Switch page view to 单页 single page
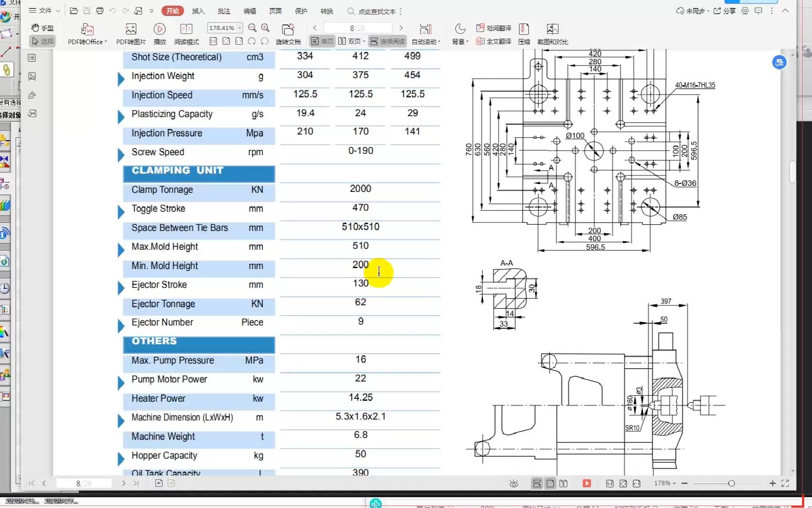The height and width of the screenshot is (508, 812). (321, 41)
